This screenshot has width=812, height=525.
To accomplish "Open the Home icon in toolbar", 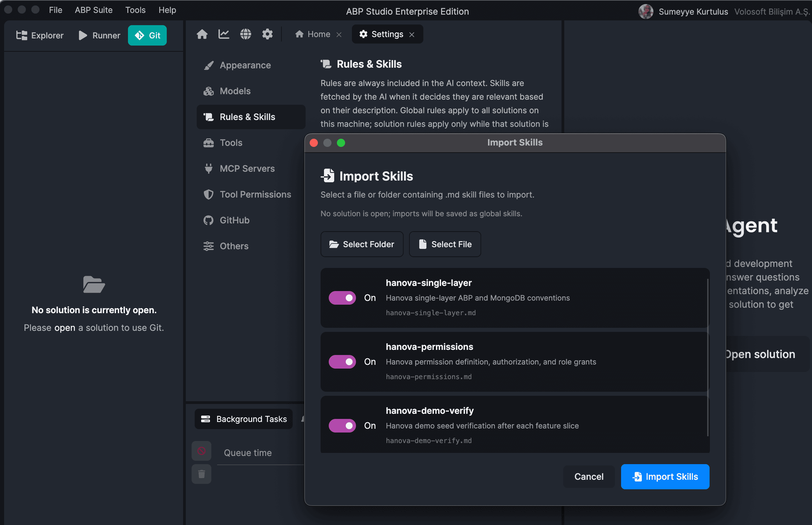I will pyautogui.click(x=202, y=34).
